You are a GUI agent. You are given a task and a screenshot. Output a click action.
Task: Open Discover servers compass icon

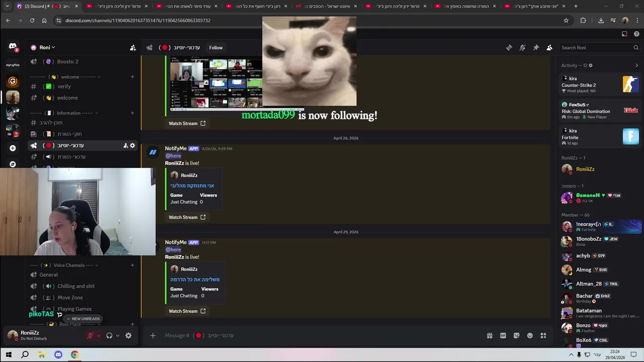click(x=13, y=164)
